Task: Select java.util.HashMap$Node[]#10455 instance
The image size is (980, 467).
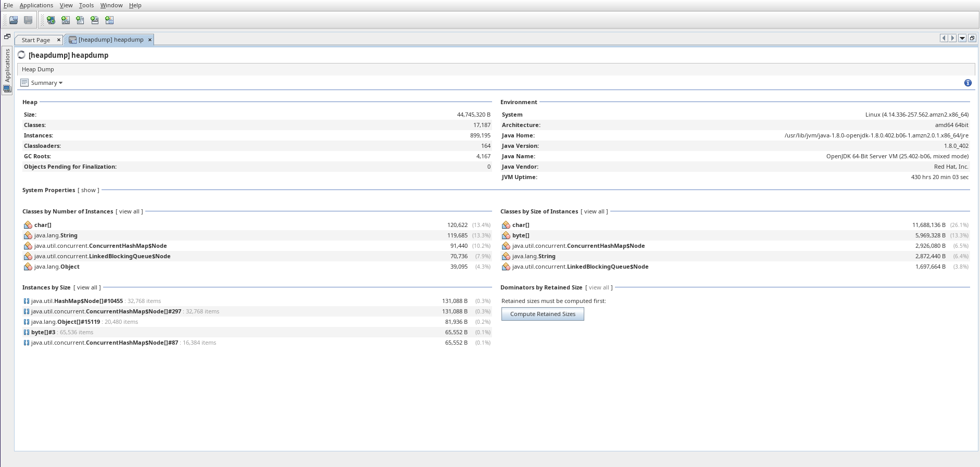Action: (x=77, y=301)
